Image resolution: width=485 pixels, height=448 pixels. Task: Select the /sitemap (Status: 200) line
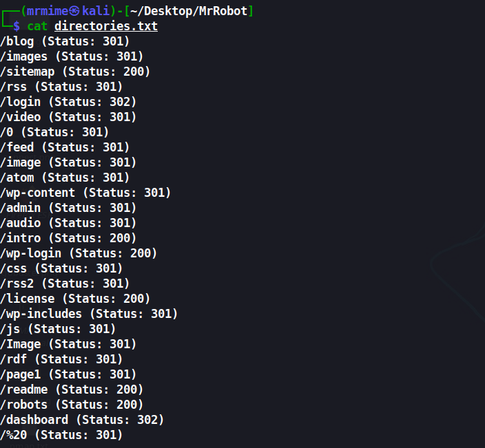pyautogui.click(x=75, y=72)
